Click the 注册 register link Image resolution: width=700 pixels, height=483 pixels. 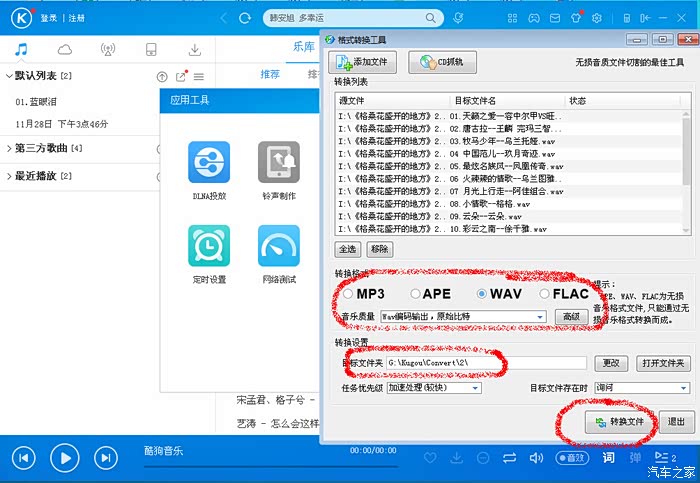[x=76, y=18]
